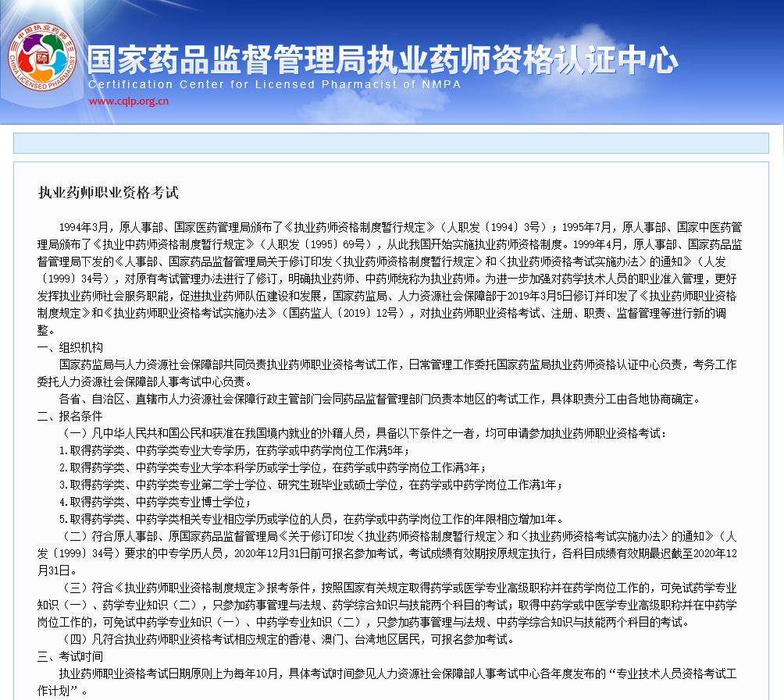Click the paragraph beginning （一）凡中华人民共和国公民

(363, 433)
